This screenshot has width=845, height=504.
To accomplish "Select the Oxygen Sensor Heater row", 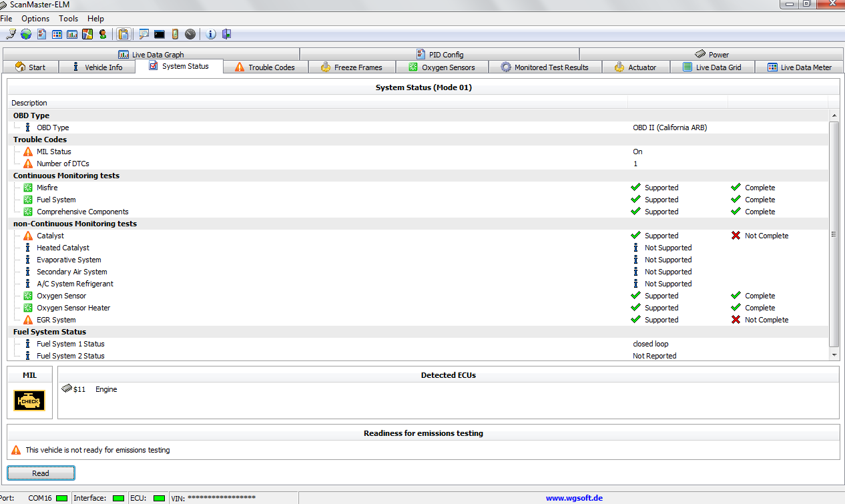I will 419,308.
